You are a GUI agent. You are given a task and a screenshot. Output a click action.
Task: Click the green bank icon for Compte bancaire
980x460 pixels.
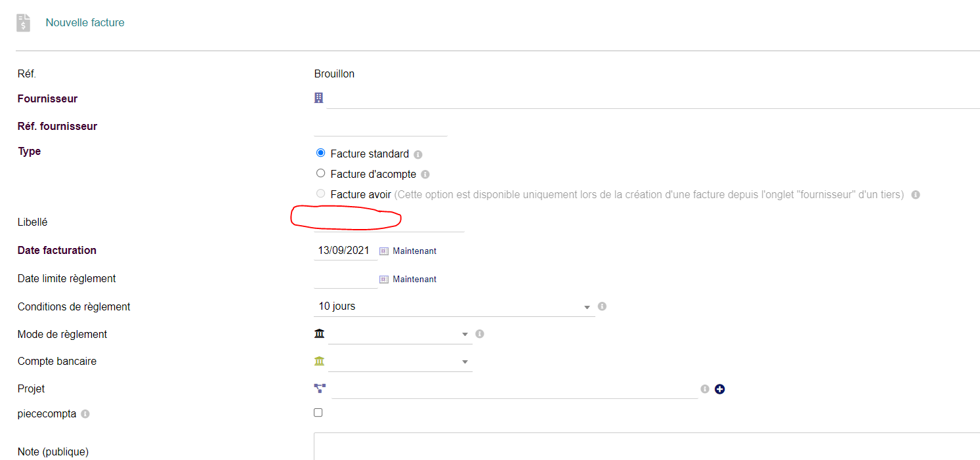pyautogui.click(x=319, y=360)
